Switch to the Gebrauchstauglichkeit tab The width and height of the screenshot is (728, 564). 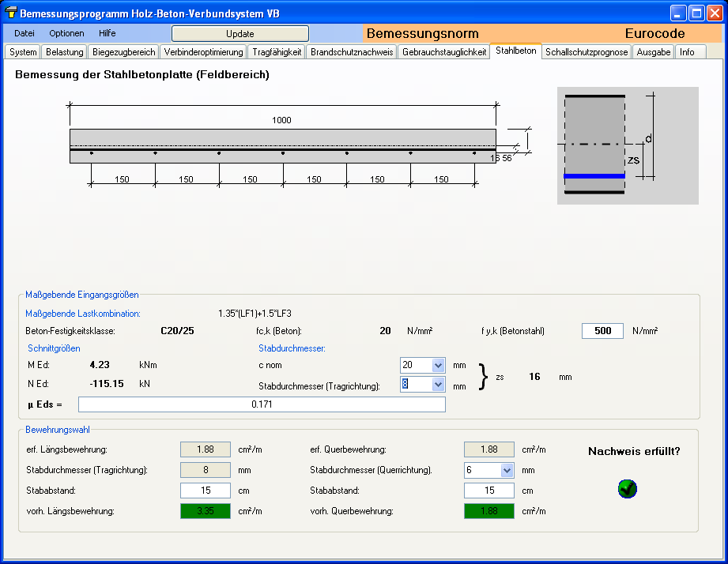point(443,52)
